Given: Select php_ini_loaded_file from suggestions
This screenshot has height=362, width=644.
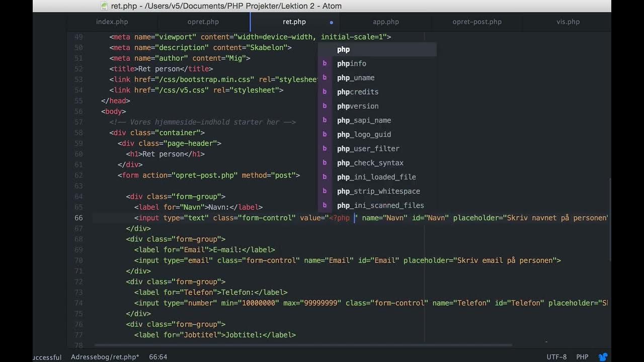Looking at the screenshot, I should (x=376, y=177).
